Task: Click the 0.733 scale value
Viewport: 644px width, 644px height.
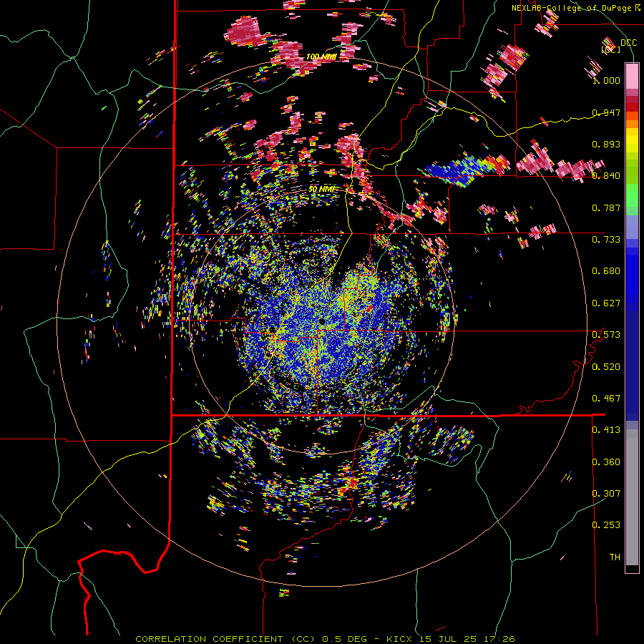Action: [x=606, y=240]
